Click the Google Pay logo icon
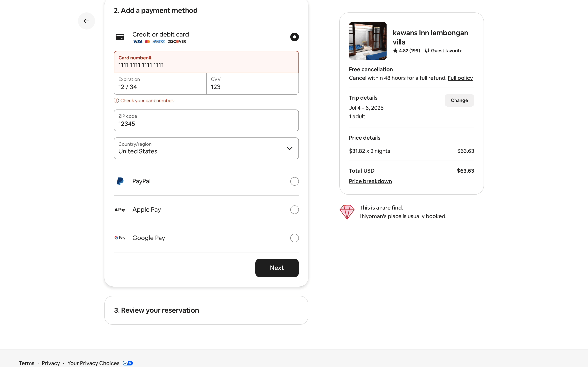Image resolution: width=588 pixels, height=367 pixels. click(x=120, y=238)
